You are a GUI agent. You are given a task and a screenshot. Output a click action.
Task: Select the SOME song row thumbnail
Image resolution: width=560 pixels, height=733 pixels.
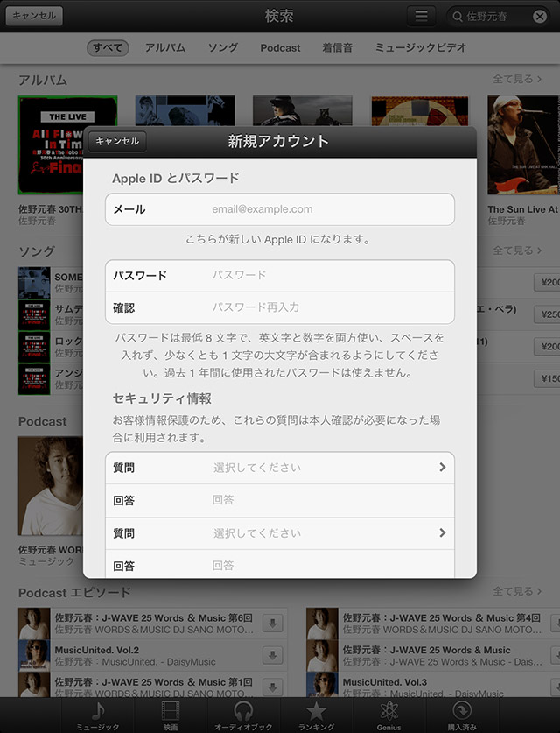[34, 282]
